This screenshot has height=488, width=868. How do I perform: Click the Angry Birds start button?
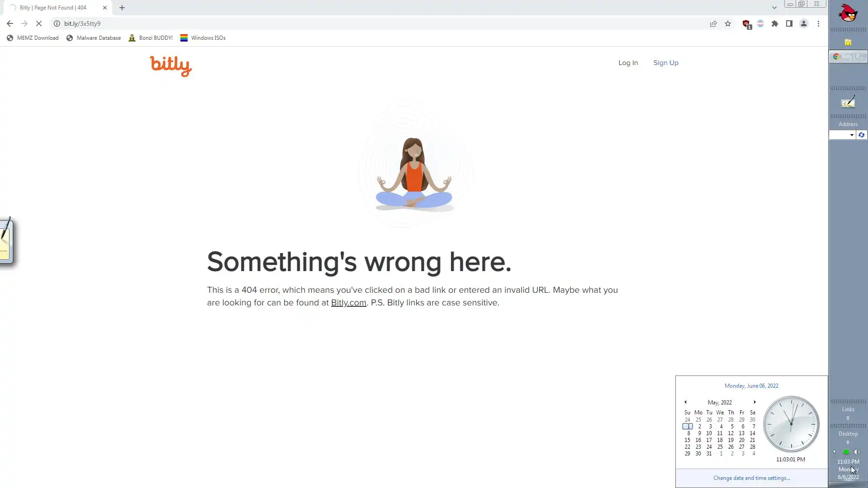(848, 14)
